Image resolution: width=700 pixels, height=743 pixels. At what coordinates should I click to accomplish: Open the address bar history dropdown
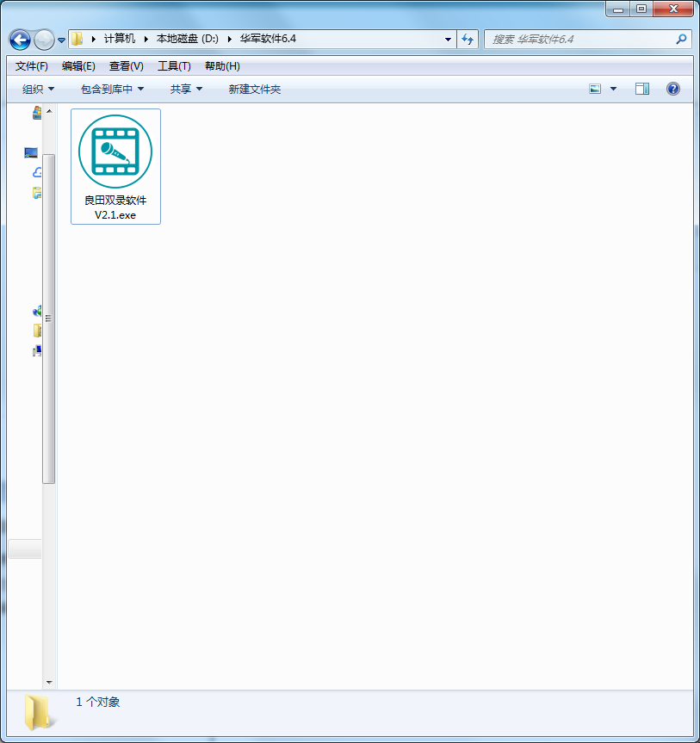coord(448,39)
